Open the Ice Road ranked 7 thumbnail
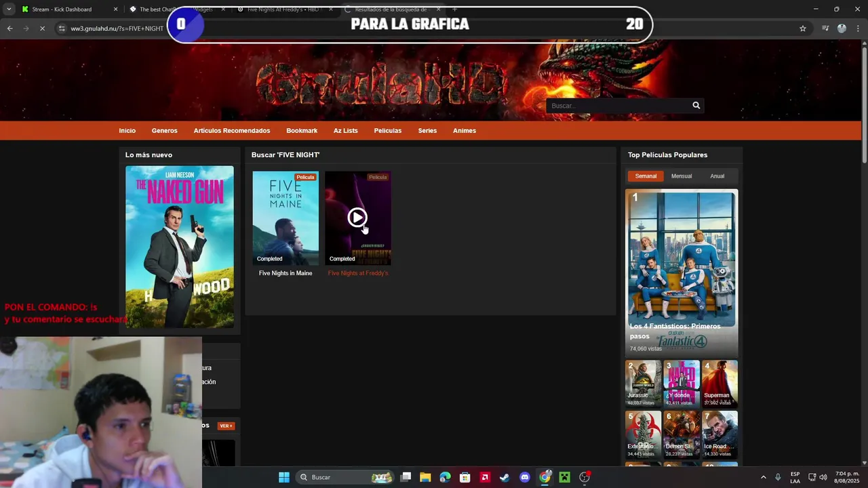Screen dimensions: 868x488 coord(720,434)
